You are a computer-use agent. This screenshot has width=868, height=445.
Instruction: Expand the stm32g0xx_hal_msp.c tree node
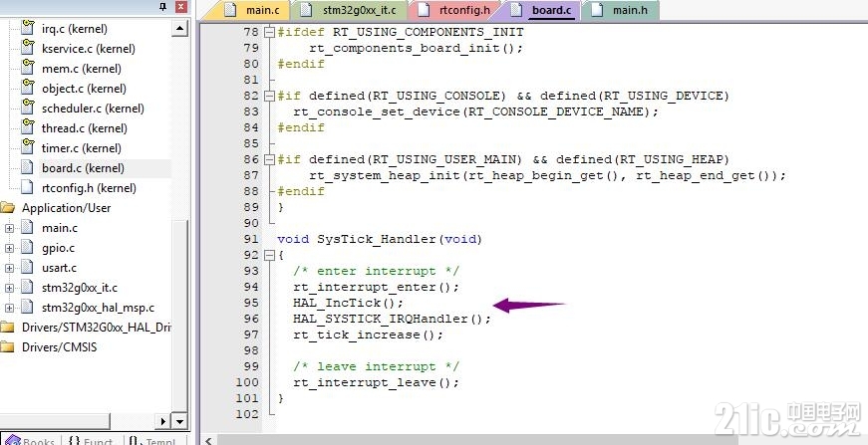(9, 308)
